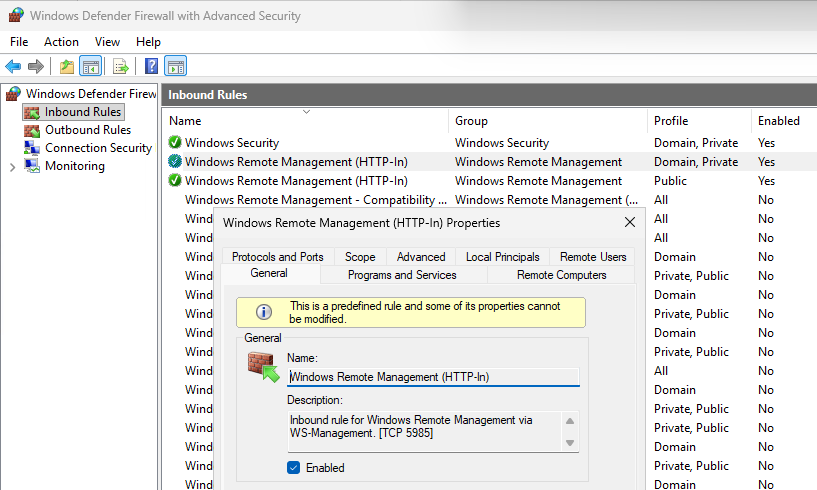Click the Back arrow toolbar icon
The width and height of the screenshot is (817, 490).
[13, 66]
